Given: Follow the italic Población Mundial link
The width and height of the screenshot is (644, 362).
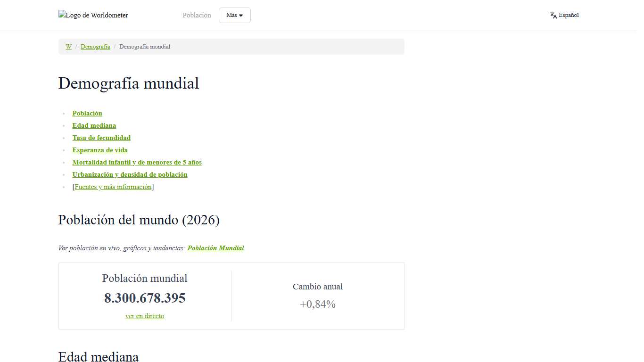Looking at the screenshot, I should click(x=215, y=248).
